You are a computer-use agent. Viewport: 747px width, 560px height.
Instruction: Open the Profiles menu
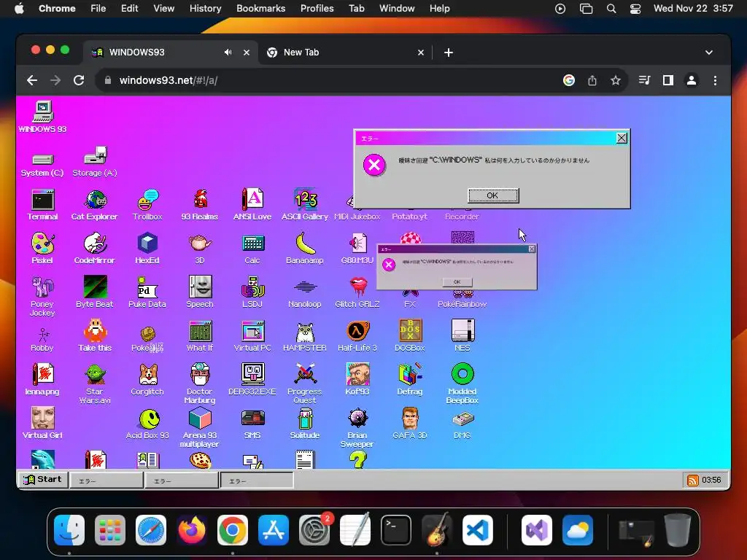pyautogui.click(x=317, y=8)
